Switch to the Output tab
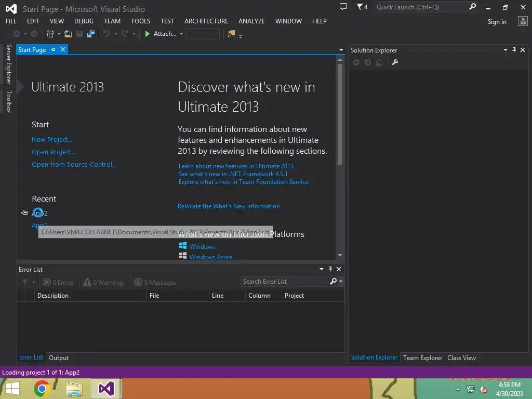This screenshot has width=532, height=399. coord(59,357)
